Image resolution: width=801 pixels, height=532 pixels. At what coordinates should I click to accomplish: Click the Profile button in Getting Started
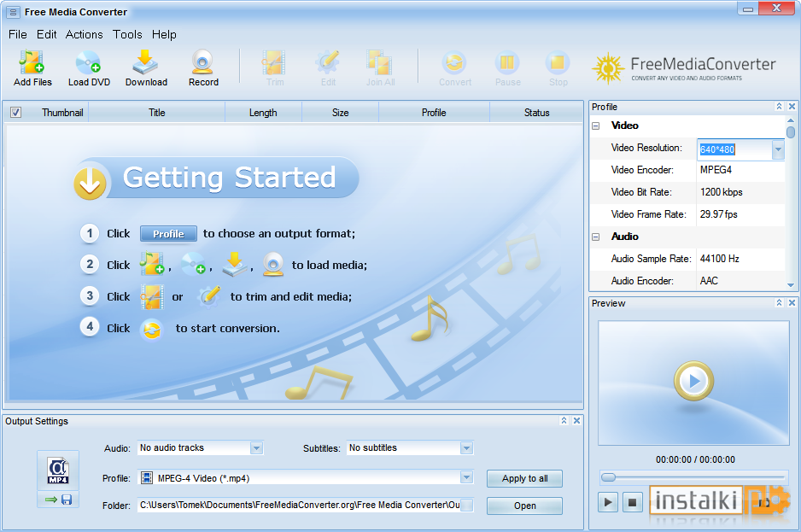tap(168, 233)
